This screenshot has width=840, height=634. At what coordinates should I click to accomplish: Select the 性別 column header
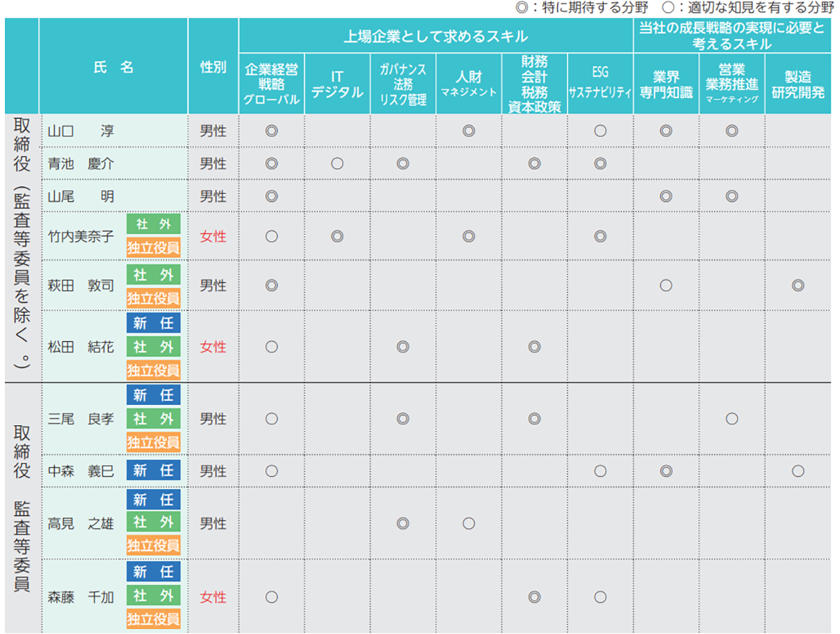tap(213, 67)
